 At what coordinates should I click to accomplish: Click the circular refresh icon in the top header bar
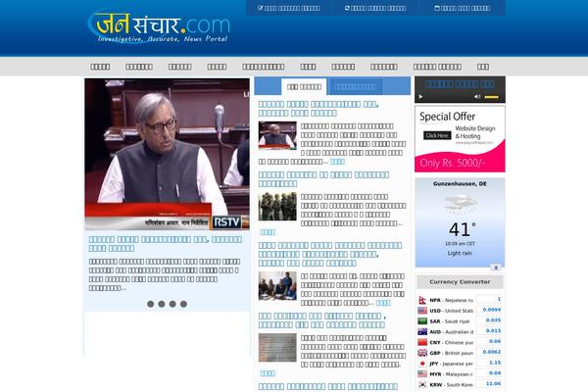point(347,8)
